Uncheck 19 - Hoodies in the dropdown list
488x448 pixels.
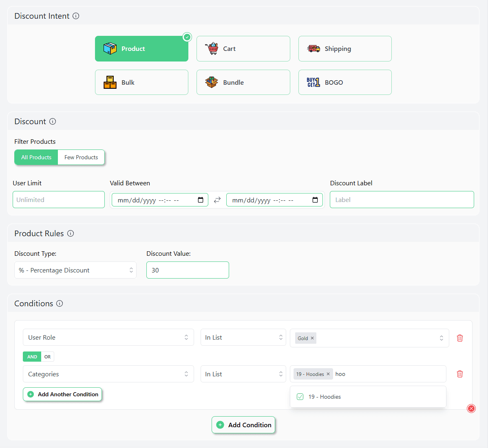tap(300, 397)
